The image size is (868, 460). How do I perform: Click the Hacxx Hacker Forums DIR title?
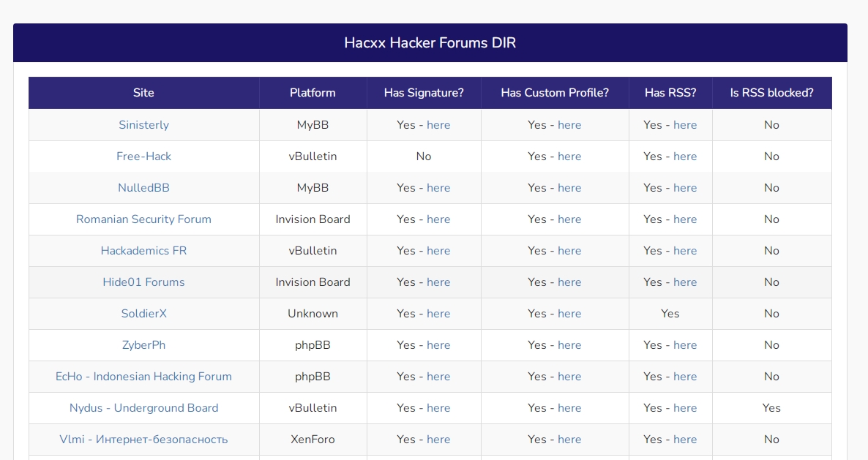pos(430,42)
